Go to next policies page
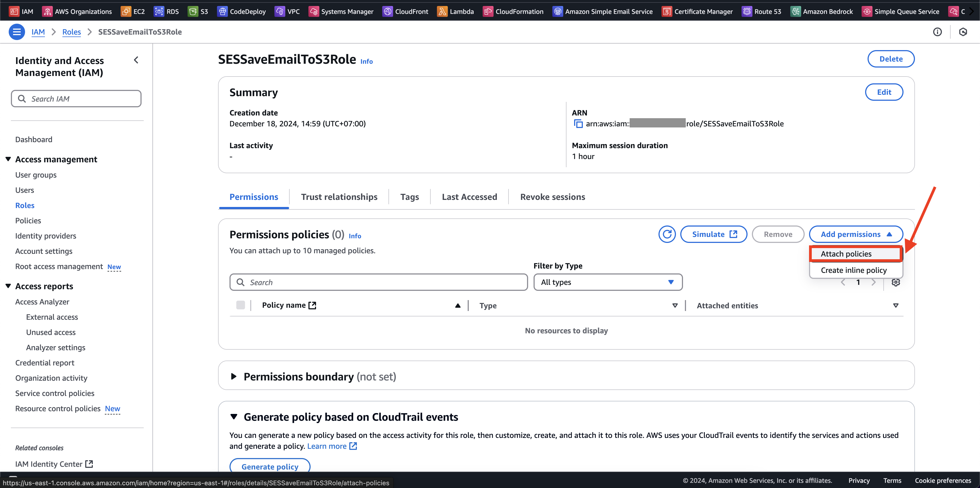The image size is (980, 488). 874,282
